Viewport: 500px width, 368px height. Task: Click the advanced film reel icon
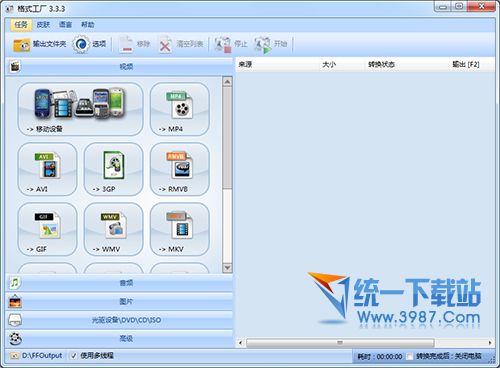tap(15, 339)
